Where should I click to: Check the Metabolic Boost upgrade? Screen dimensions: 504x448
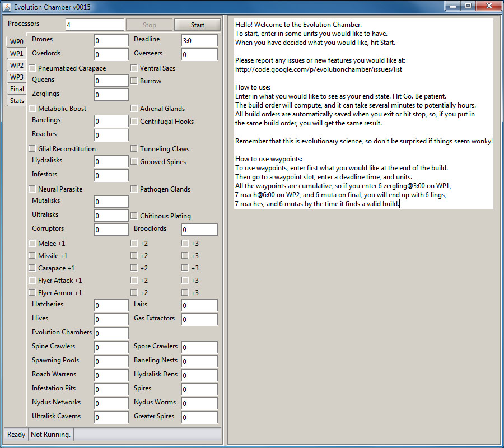coord(32,108)
